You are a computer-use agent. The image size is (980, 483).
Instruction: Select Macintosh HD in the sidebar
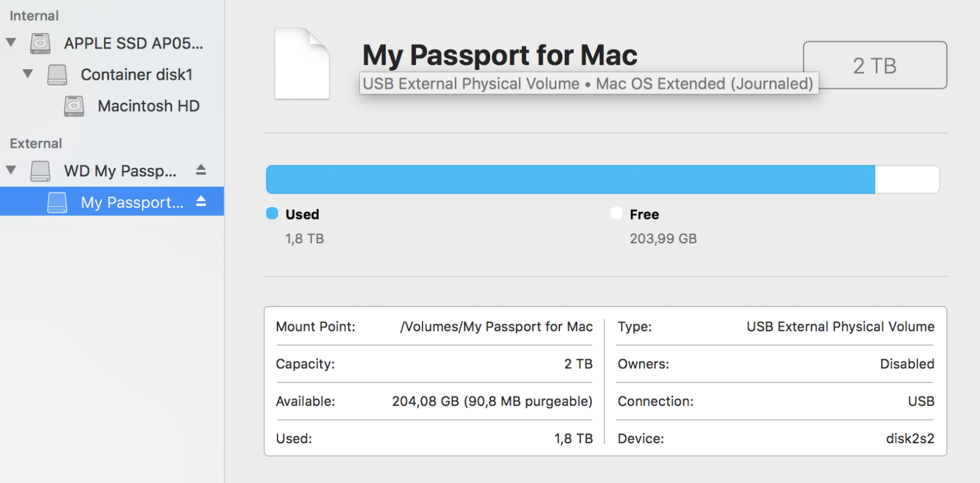[148, 106]
